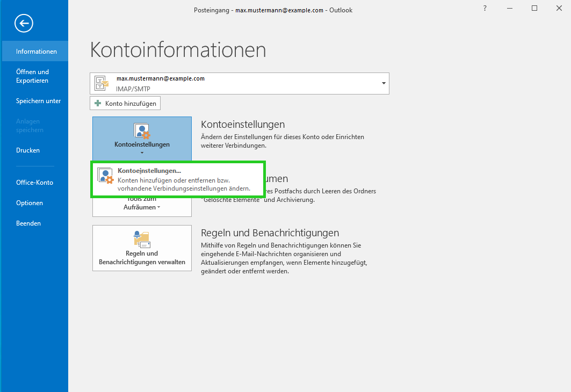Screen dimensions: 571x392
Task: Click the large Kontoeinstellungen dropdown button
Action: [142, 139]
